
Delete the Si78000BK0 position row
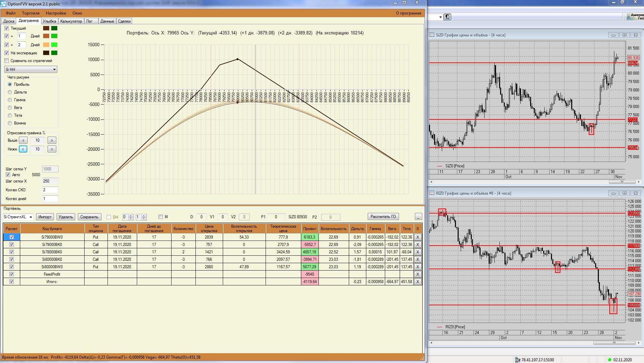(x=418, y=252)
